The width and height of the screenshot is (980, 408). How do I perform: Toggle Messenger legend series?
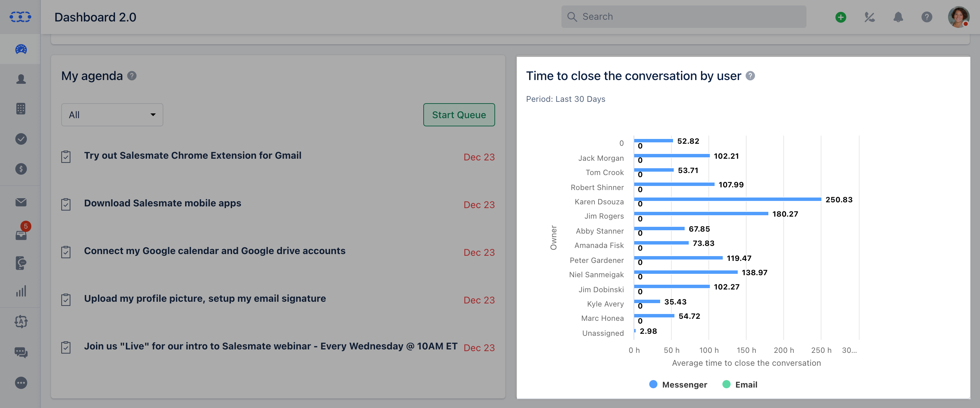click(678, 385)
